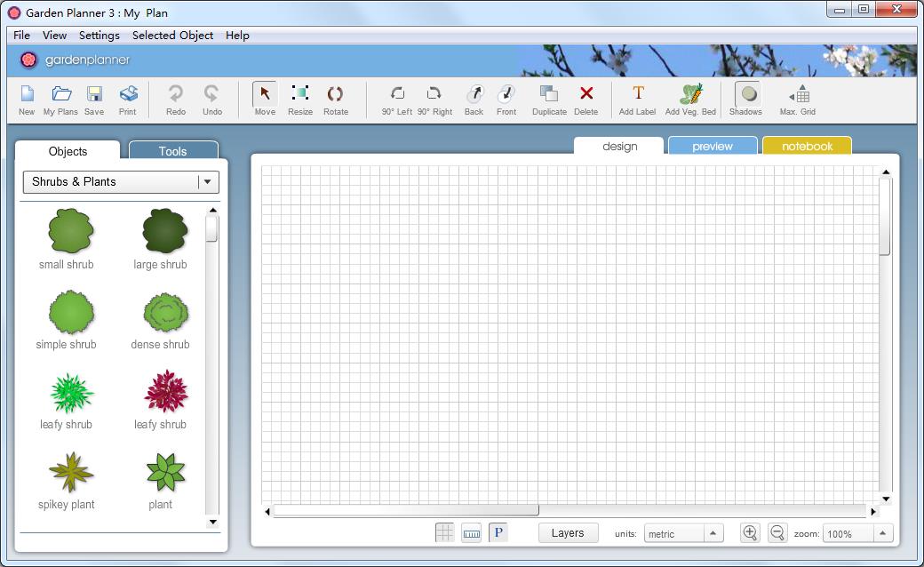
Task: Open the Shrubs & Plants category dropdown
Action: (x=207, y=181)
